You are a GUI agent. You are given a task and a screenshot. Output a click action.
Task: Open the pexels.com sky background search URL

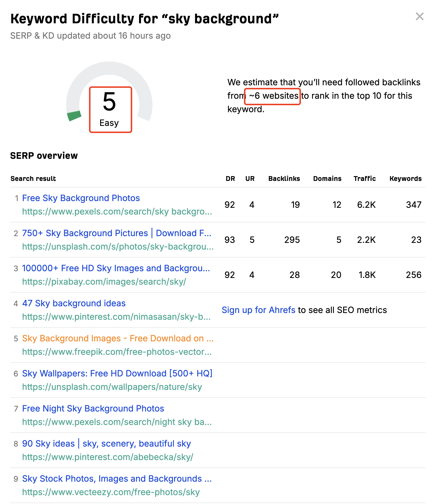117,211
